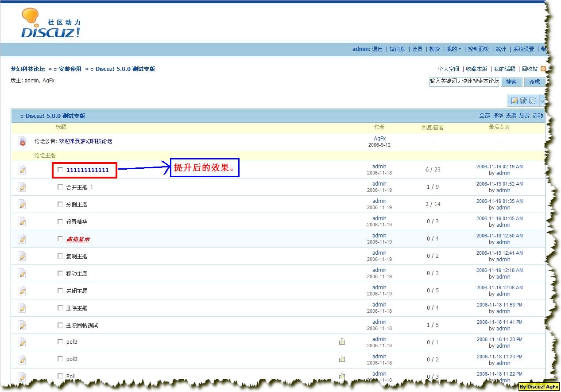
Task: Click the thread icon for 设置精华
Action: click(22, 221)
